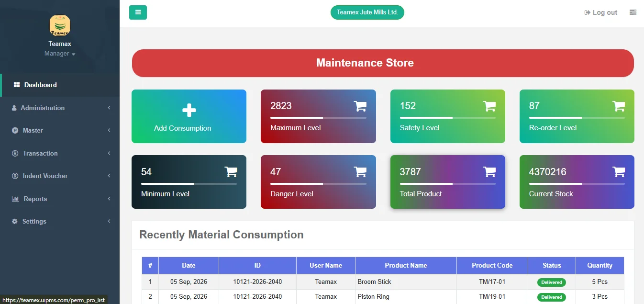
Task: Open the Safety Level card label
Action: tap(420, 128)
